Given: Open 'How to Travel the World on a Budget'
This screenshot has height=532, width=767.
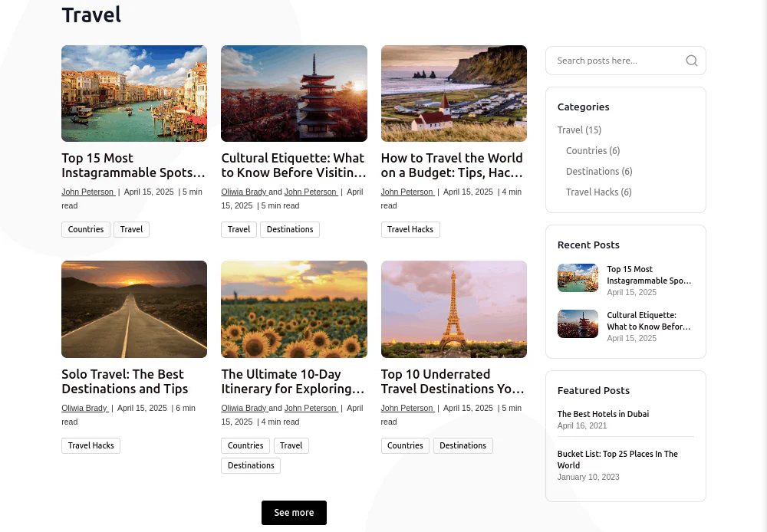Looking at the screenshot, I should [x=452, y=166].
